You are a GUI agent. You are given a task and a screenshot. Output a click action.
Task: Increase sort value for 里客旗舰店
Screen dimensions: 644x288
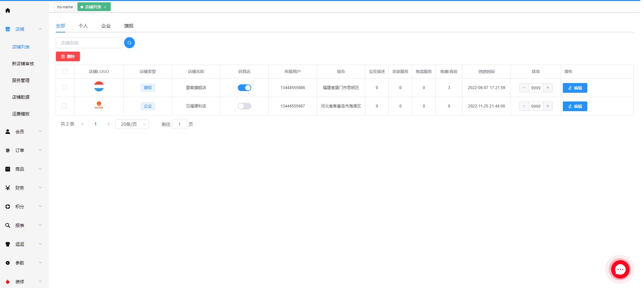[548, 88]
